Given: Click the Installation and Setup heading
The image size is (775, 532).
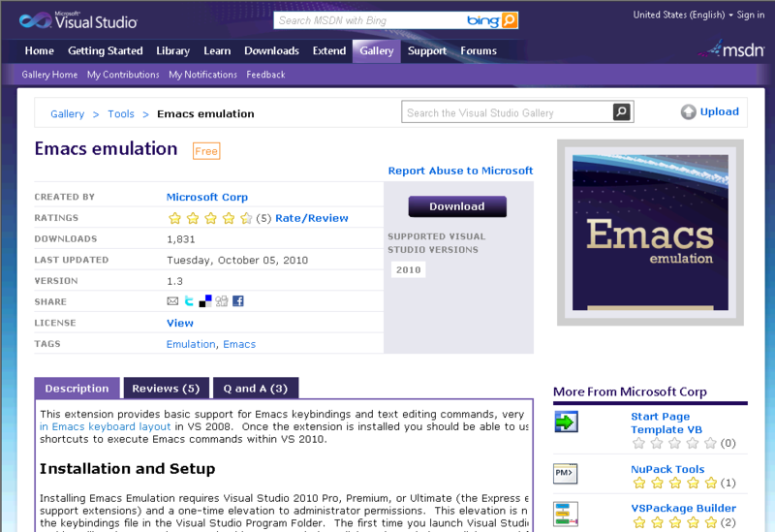Looking at the screenshot, I should pyautogui.click(x=128, y=468).
